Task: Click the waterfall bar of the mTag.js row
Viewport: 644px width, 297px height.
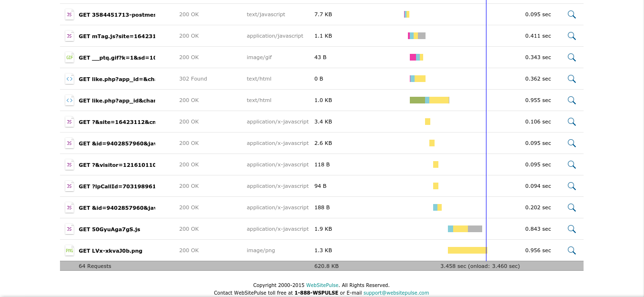Action: [x=416, y=36]
